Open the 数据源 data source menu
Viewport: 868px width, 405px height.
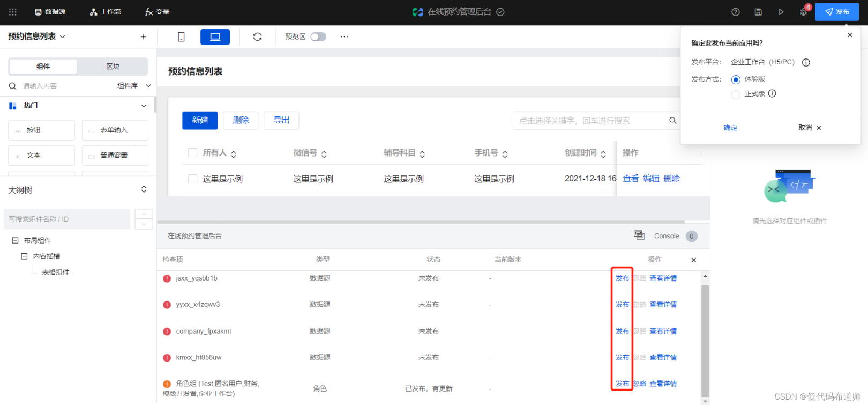(x=50, y=12)
